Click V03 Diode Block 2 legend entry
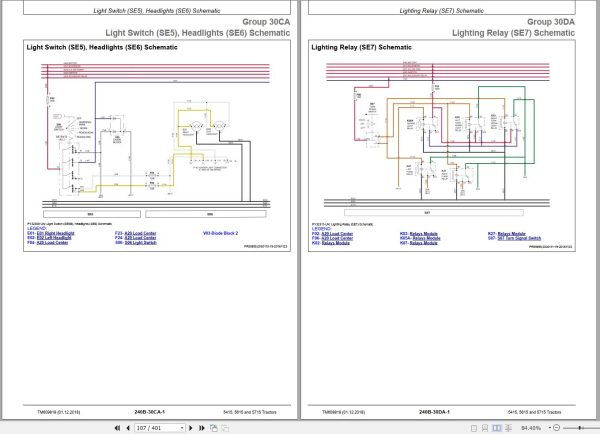This screenshot has height=434, width=600. coord(220,233)
